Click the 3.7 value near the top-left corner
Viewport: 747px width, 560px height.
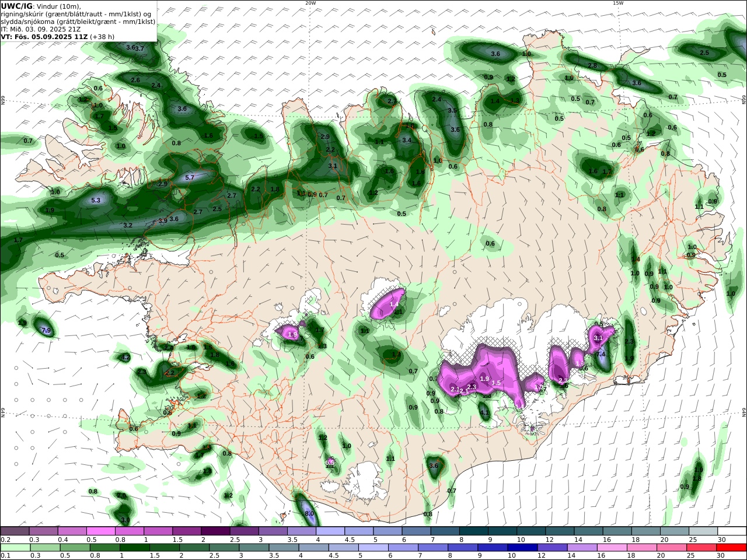pyautogui.click(x=139, y=48)
